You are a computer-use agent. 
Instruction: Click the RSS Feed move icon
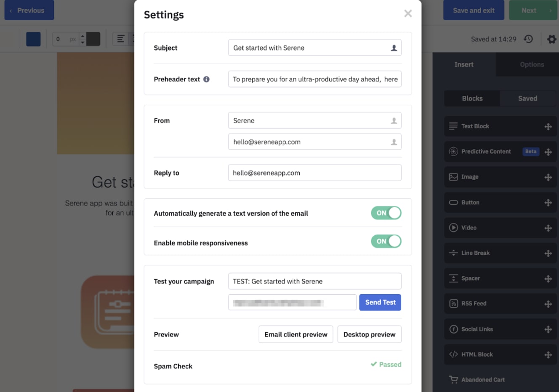click(548, 304)
